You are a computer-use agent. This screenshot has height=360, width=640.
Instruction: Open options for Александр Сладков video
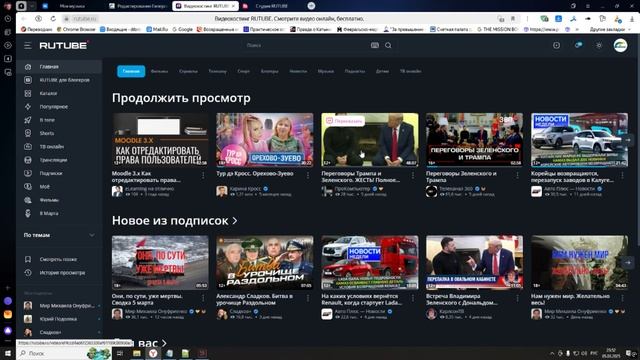pos(308,298)
